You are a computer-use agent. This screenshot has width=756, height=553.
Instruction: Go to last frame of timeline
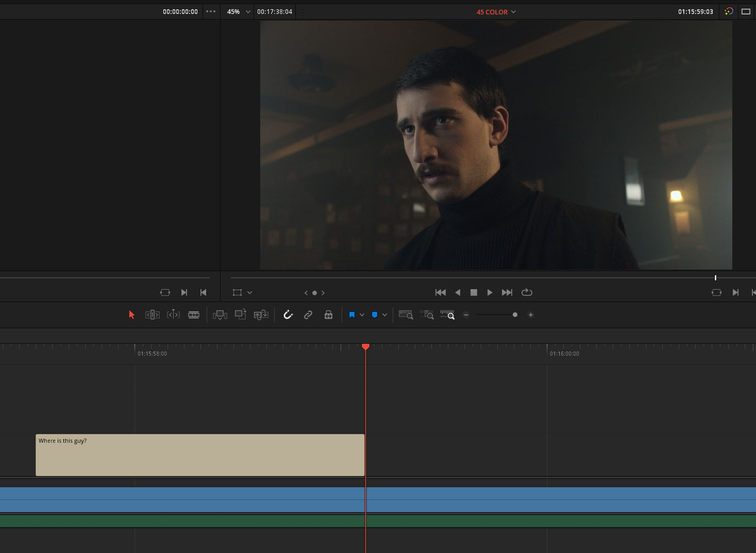pos(507,292)
